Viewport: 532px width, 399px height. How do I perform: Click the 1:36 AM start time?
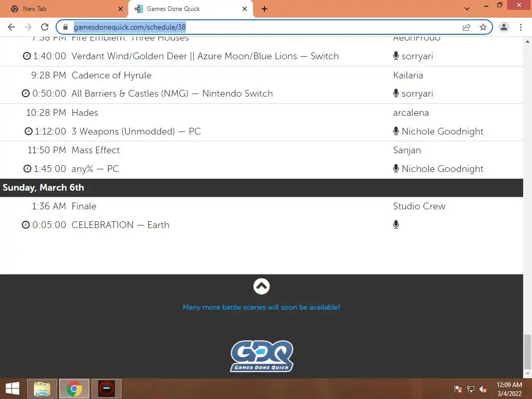(49, 206)
